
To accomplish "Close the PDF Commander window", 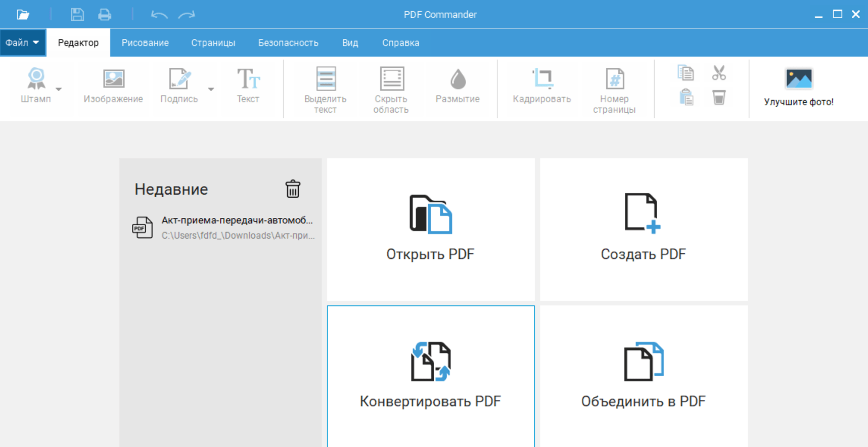I will coord(856,14).
